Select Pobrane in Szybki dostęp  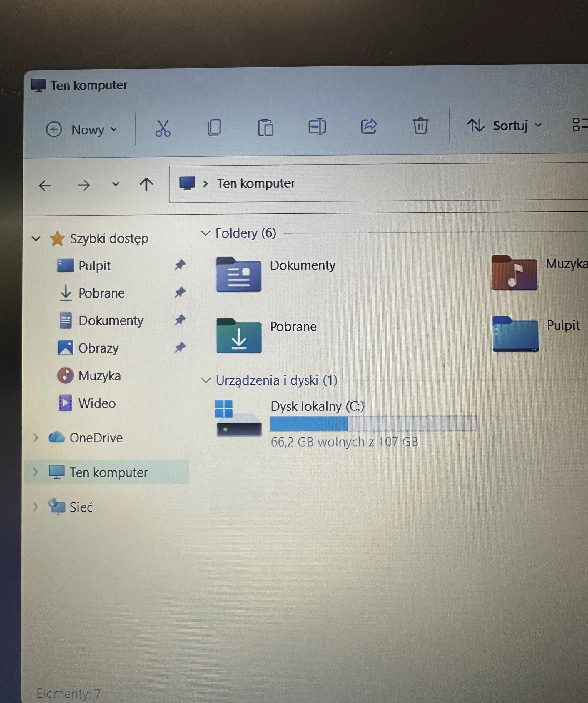(x=101, y=293)
